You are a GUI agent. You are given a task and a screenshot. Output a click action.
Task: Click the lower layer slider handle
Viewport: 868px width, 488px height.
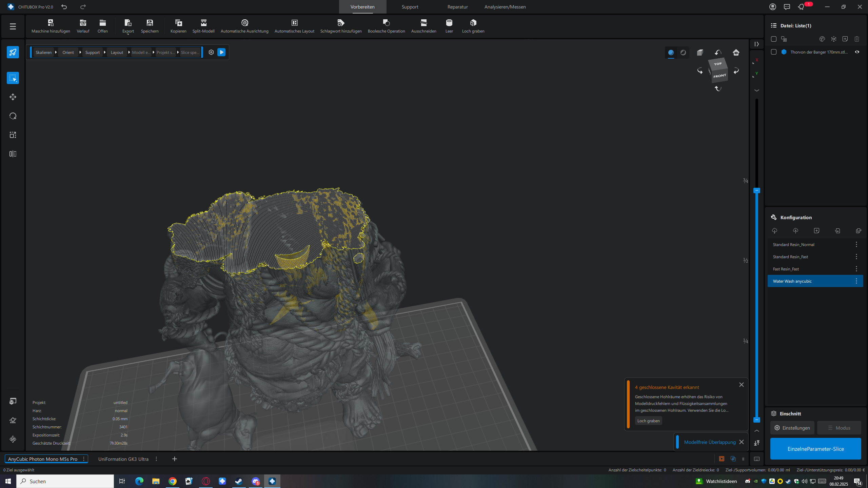(756, 420)
